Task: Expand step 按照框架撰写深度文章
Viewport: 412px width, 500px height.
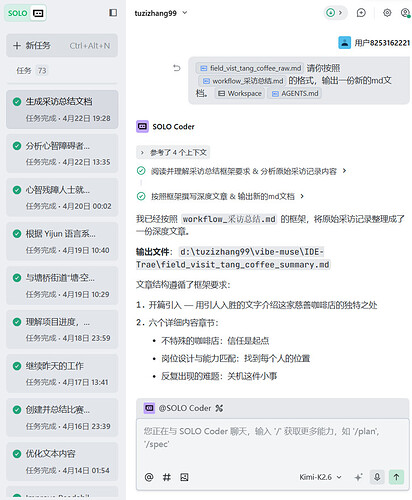Action: pos(222,196)
